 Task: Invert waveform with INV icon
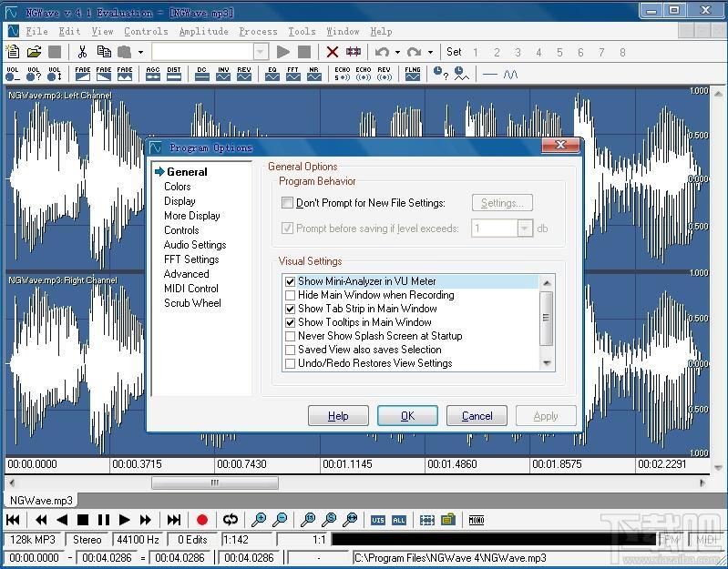pyautogui.click(x=223, y=74)
